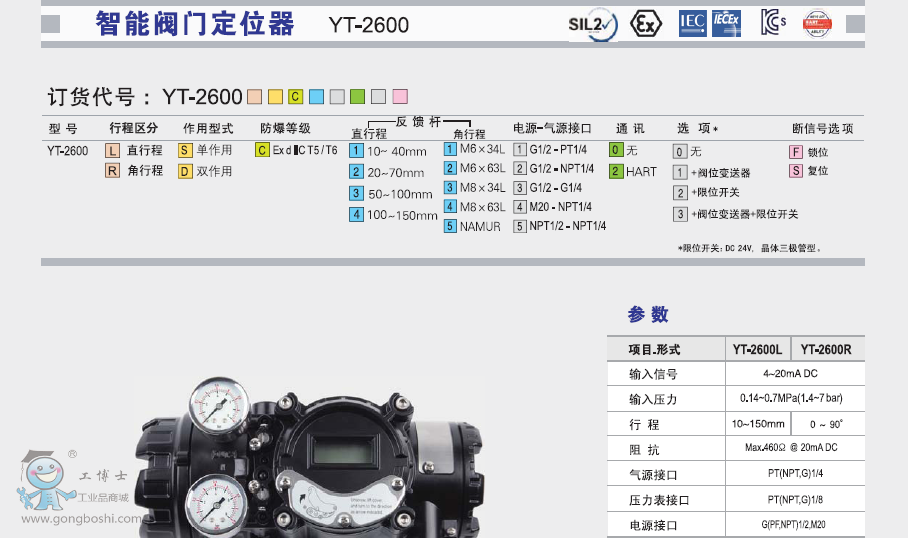The height and width of the screenshot is (538, 908).
Task: Click the grey box beside G1/2-NPT1/4
Action: click(x=520, y=169)
